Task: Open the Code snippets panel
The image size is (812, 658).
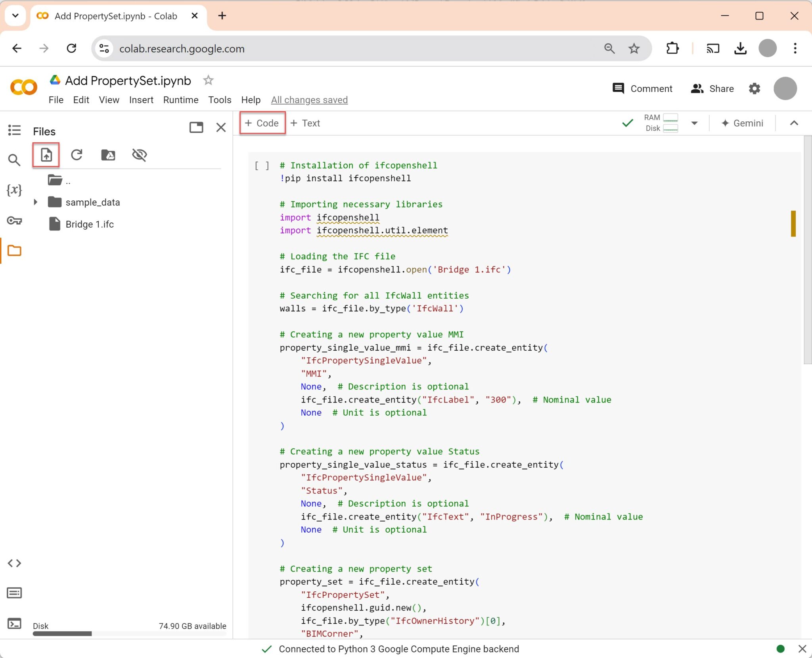Action: (14, 563)
